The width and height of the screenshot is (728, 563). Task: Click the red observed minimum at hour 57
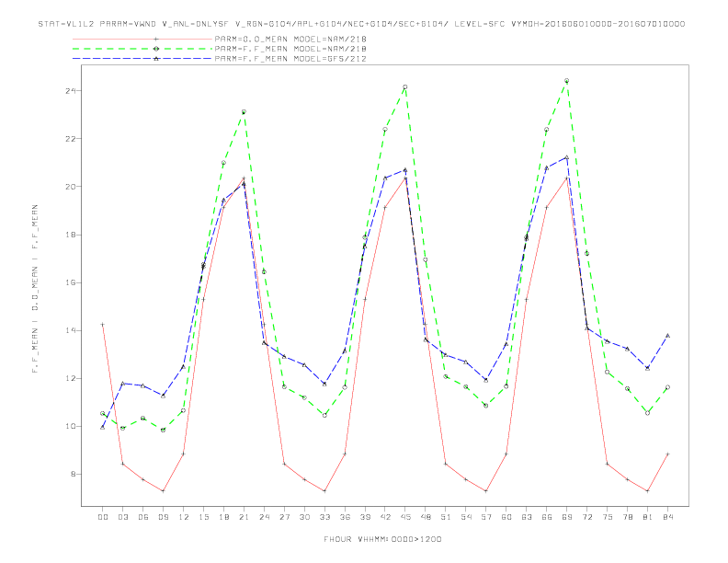(x=486, y=491)
